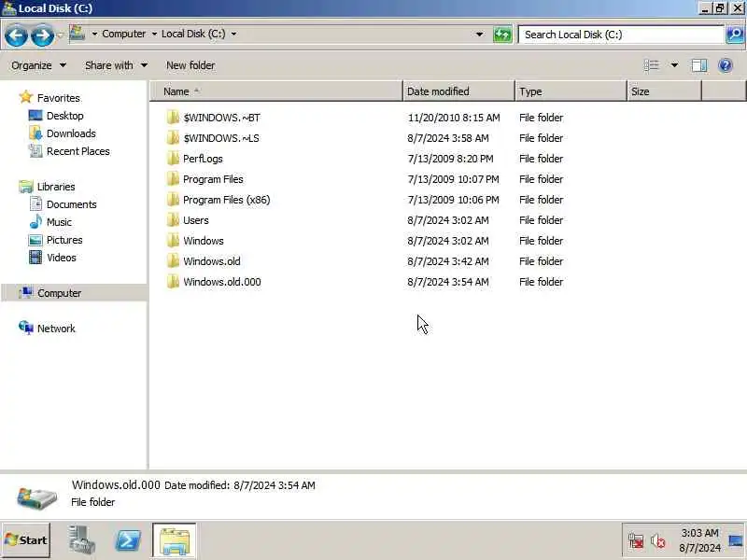Open the Share with menu
This screenshot has width=747, height=560.
116,65
